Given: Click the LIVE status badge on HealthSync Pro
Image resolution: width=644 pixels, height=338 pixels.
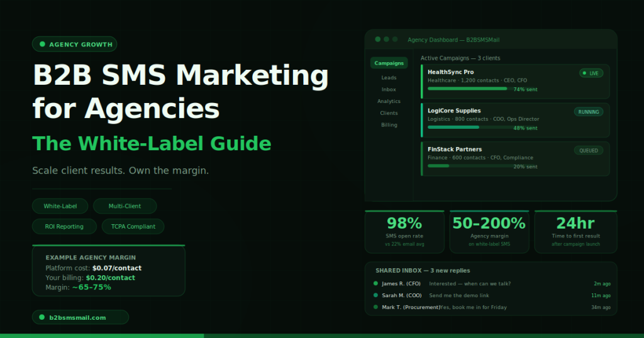Looking at the screenshot, I should point(591,73).
